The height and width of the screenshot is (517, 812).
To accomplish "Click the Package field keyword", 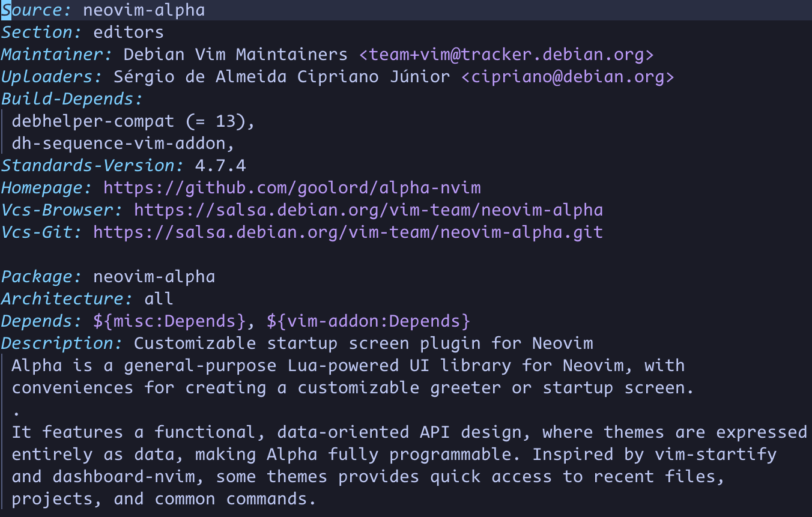I will (42, 277).
